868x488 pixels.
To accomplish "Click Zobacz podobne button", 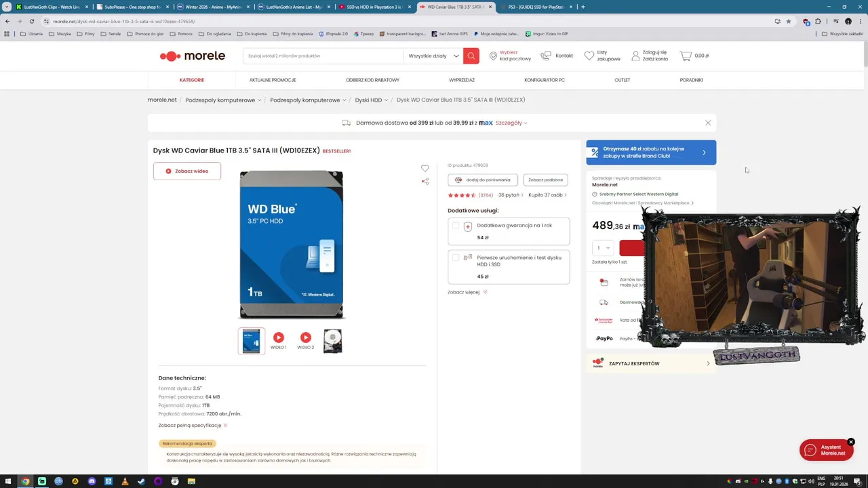I will [546, 180].
